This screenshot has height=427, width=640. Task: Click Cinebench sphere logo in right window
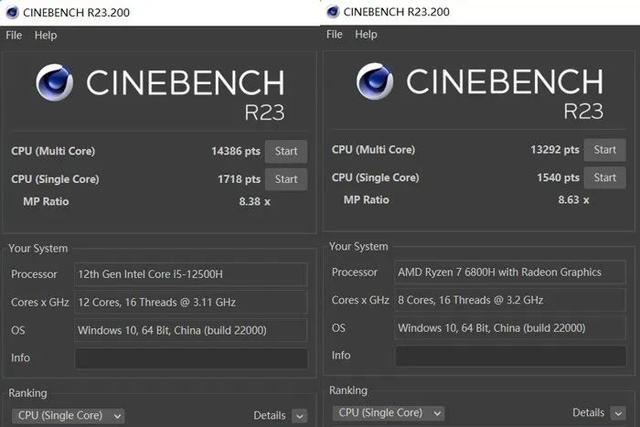pyautogui.click(x=375, y=81)
